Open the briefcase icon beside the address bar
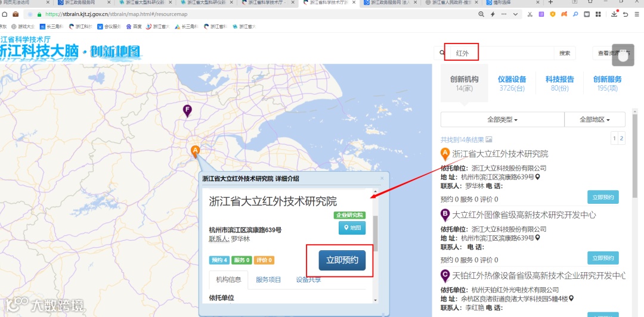Image resolution: width=644 pixels, height=317 pixels. click(x=16, y=14)
